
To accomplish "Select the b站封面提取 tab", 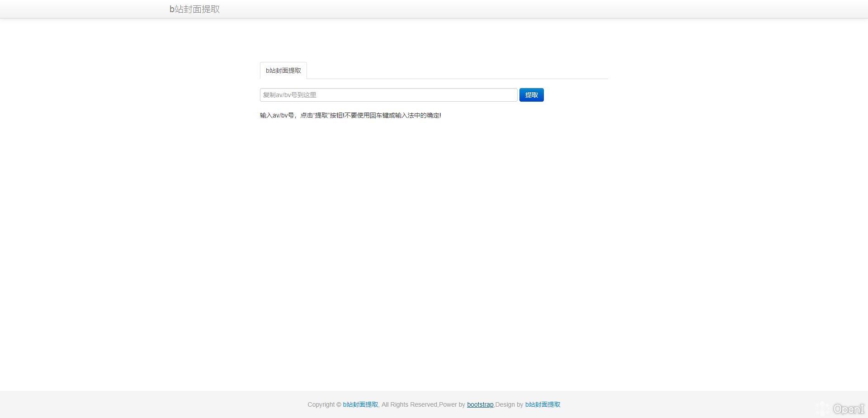I will (x=283, y=70).
